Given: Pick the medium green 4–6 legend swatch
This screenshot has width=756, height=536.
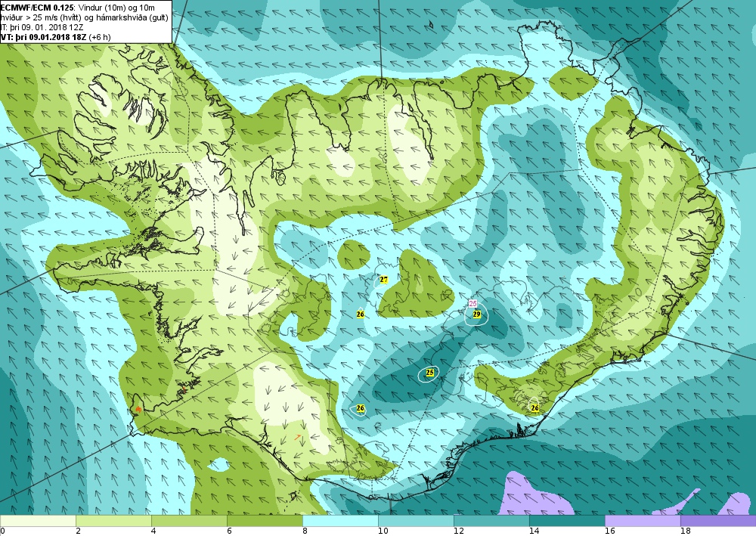Looking at the screenshot, I should [x=189, y=521].
